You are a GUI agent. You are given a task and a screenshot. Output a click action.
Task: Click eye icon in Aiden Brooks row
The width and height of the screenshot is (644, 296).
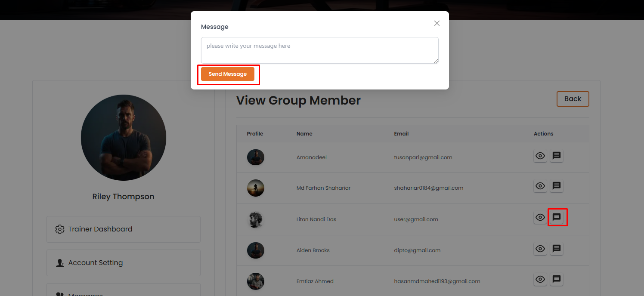pyautogui.click(x=540, y=249)
